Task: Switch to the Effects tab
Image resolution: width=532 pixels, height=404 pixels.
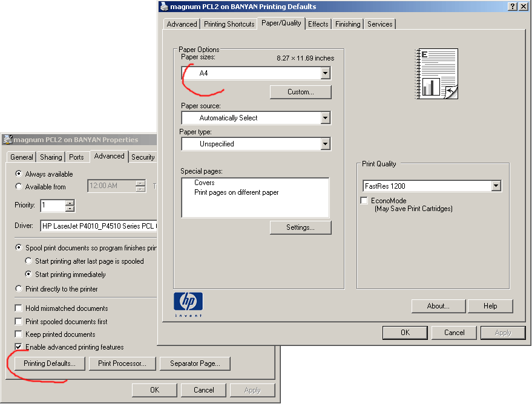Action: point(318,24)
